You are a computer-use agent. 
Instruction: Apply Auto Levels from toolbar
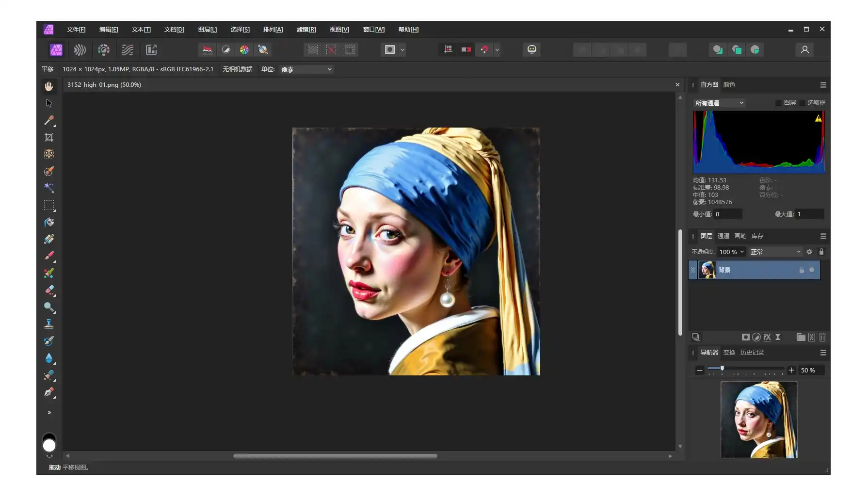pos(208,49)
